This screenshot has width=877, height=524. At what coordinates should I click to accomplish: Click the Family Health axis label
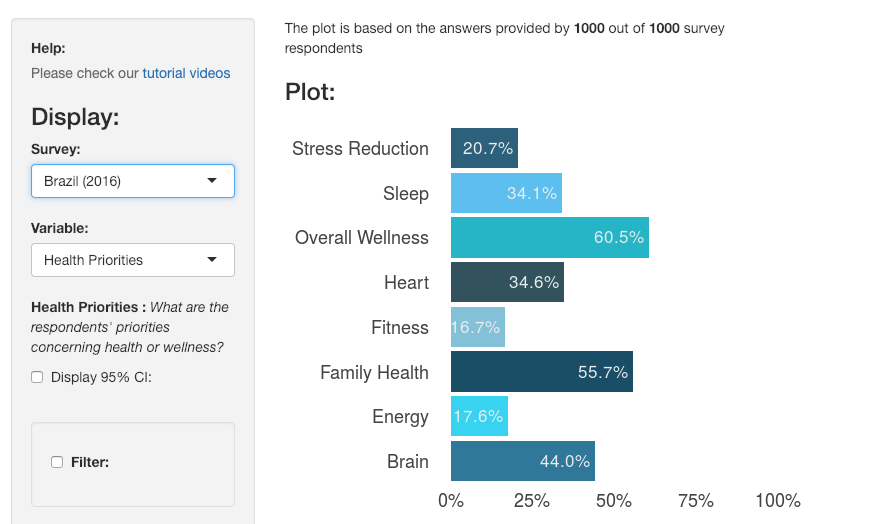pos(374,372)
